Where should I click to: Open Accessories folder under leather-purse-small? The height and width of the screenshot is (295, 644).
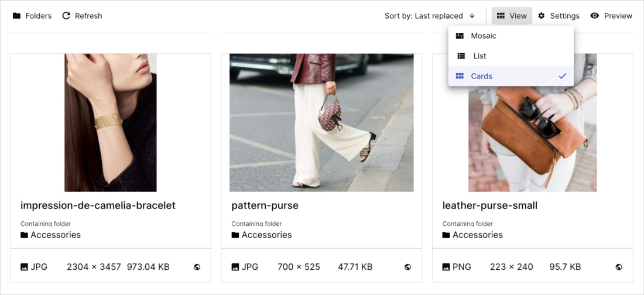pyautogui.click(x=472, y=235)
